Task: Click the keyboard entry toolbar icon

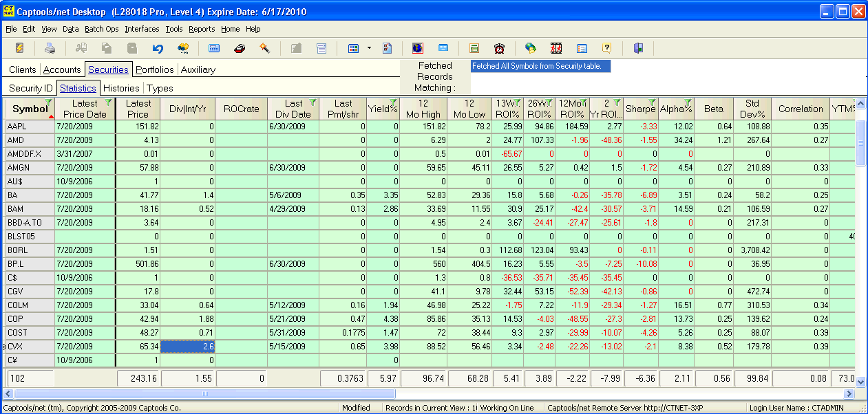Action: [442, 48]
